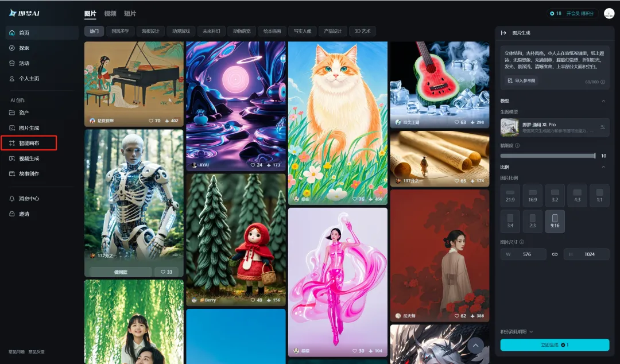Open 图片生成 (Image Generation) in the sidebar

pyautogui.click(x=29, y=128)
